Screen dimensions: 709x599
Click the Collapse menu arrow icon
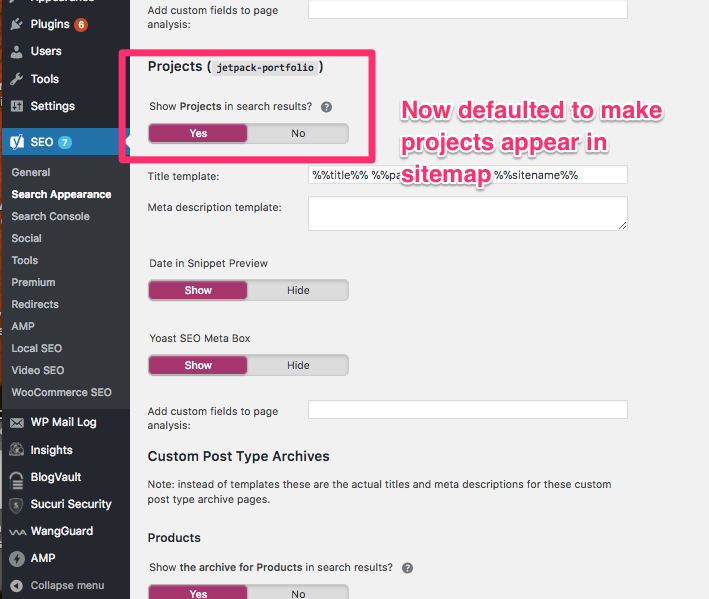(x=17, y=586)
